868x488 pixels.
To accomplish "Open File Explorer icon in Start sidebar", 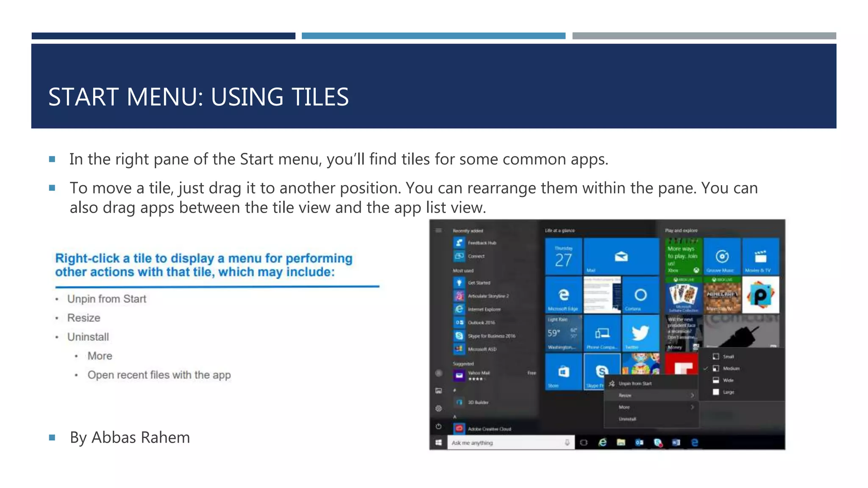I will (x=439, y=391).
